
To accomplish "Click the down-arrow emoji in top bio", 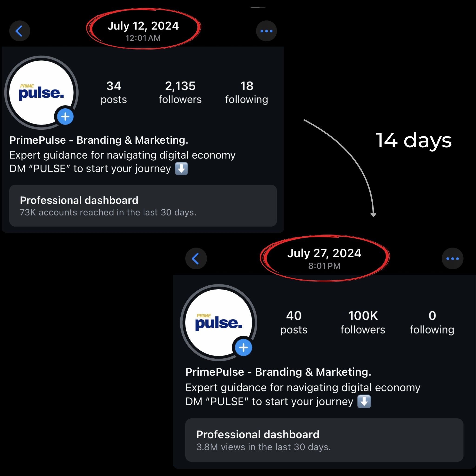I will [x=181, y=169].
